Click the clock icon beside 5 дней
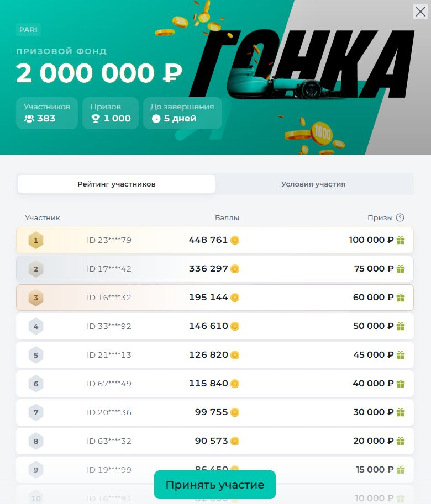The width and height of the screenshot is (431, 504). click(x=156, y=119)
